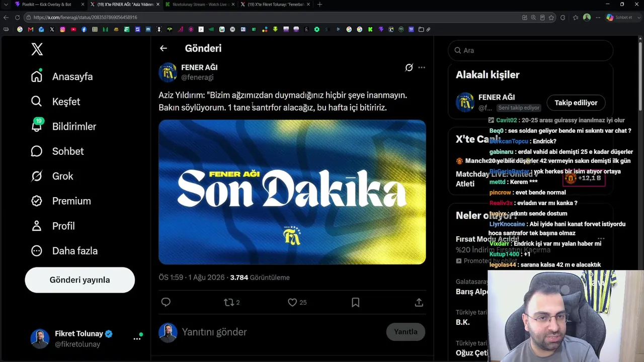The width and height of the screenshot is (644, 362).
Task: Open the @feneragi handle link on post
Action: click(x=197, y=77)
